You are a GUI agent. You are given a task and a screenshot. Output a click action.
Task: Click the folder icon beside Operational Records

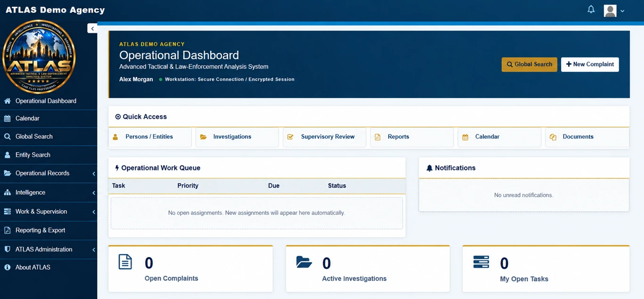pos(7,173)
